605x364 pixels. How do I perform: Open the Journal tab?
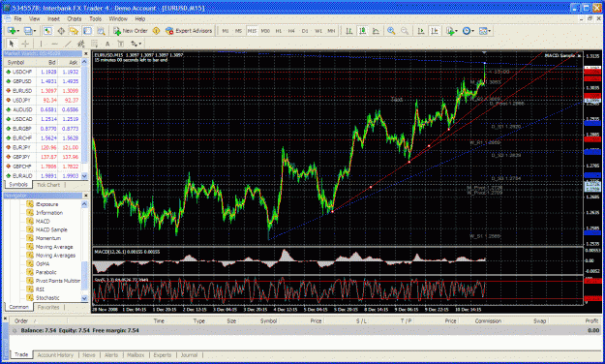pos(189,354)
